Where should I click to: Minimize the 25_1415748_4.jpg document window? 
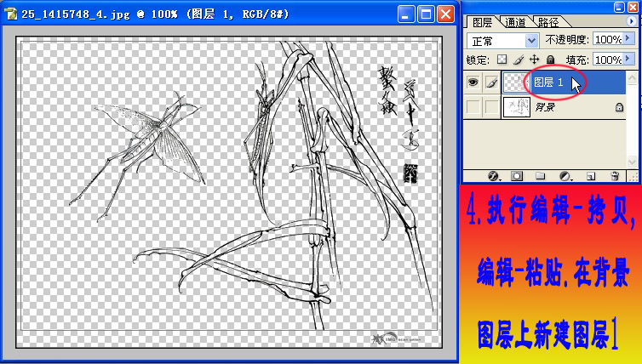click(x=406, y=14)
